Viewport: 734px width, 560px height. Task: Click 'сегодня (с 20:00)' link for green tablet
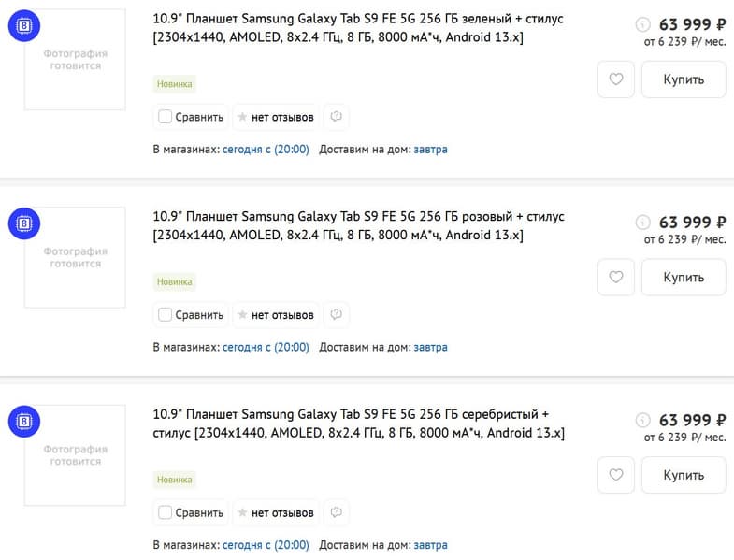[x=266, y=149]
